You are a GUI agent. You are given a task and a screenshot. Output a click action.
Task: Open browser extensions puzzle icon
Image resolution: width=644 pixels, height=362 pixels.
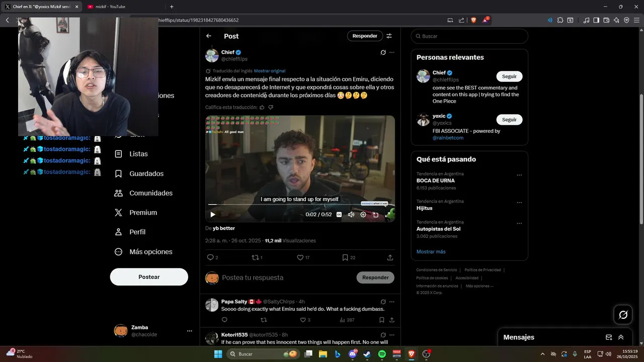tap(560, 20)
